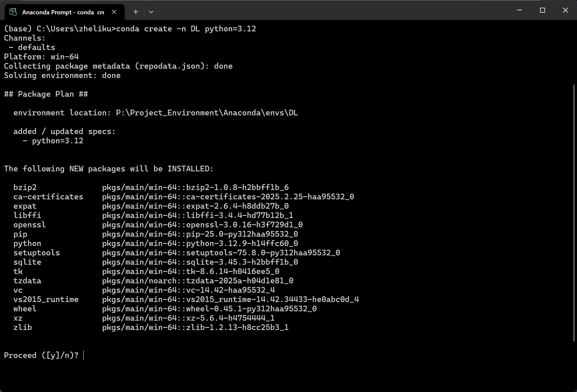Screen dimensions: 577x392
Task: Click the bzip2-1.0.8-h2bbff1b_6 build string
Action: tap(237, 187)
